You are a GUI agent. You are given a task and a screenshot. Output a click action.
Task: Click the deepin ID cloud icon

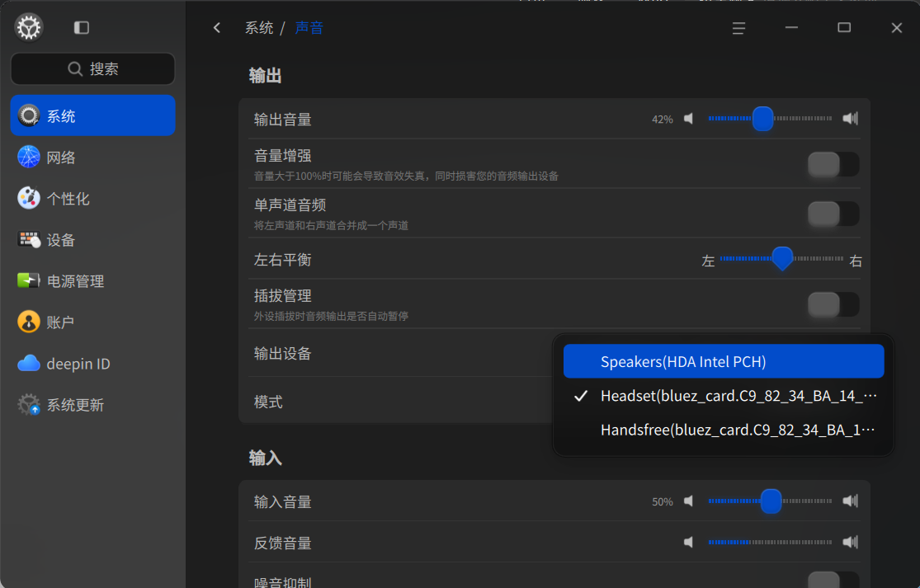click(29, 364)
